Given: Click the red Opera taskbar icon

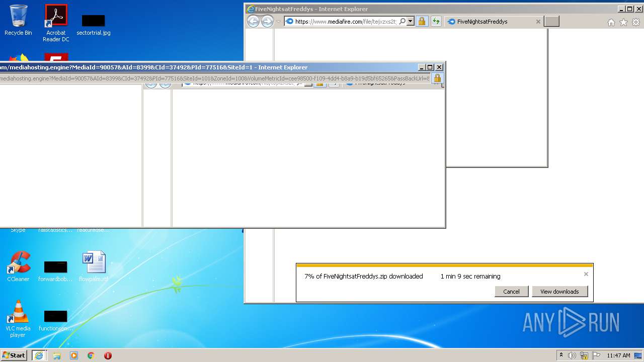Looking at the screenshot, I should [108, 355].
